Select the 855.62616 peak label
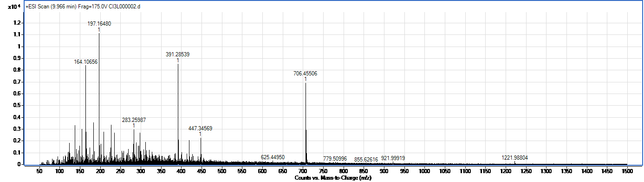Image resolution: width=644 pixels, height=182 pixels. click(x=366, y=159)
